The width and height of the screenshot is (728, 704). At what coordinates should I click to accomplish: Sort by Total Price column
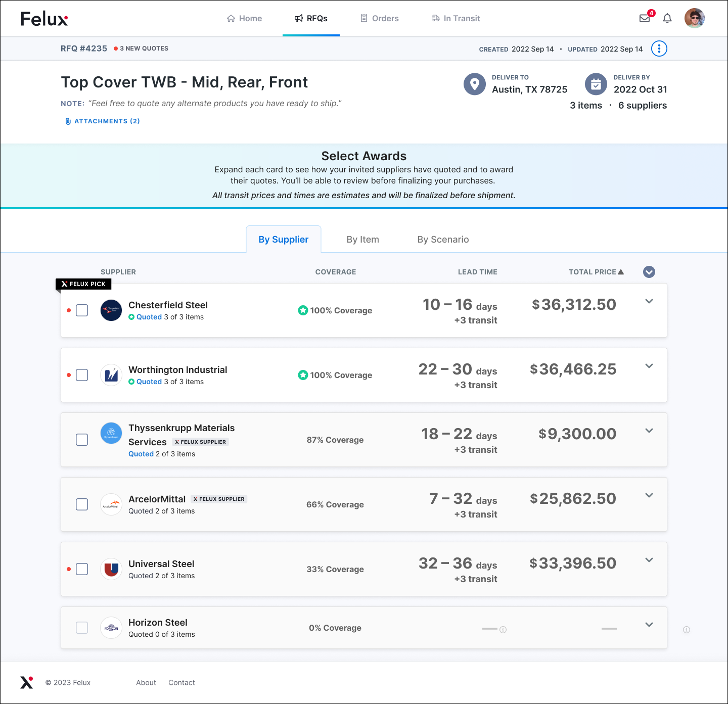(x=596, y=272)
